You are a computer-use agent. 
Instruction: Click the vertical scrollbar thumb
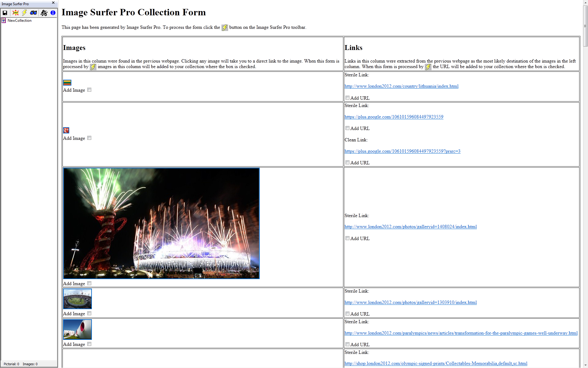pos(585,26)
